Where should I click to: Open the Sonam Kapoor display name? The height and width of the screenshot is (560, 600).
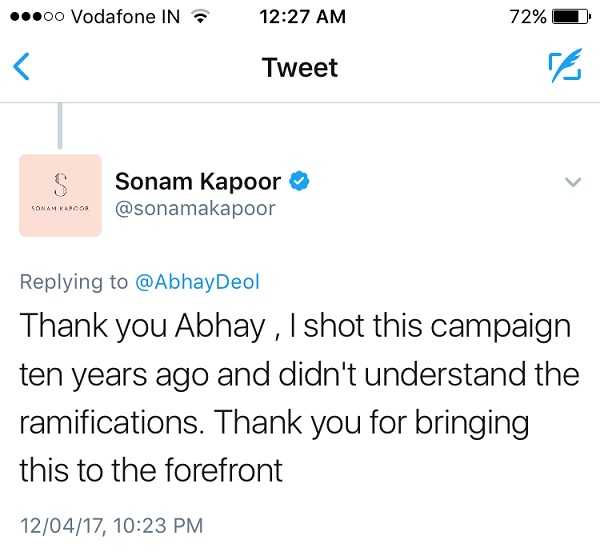(x=198, y=181)
